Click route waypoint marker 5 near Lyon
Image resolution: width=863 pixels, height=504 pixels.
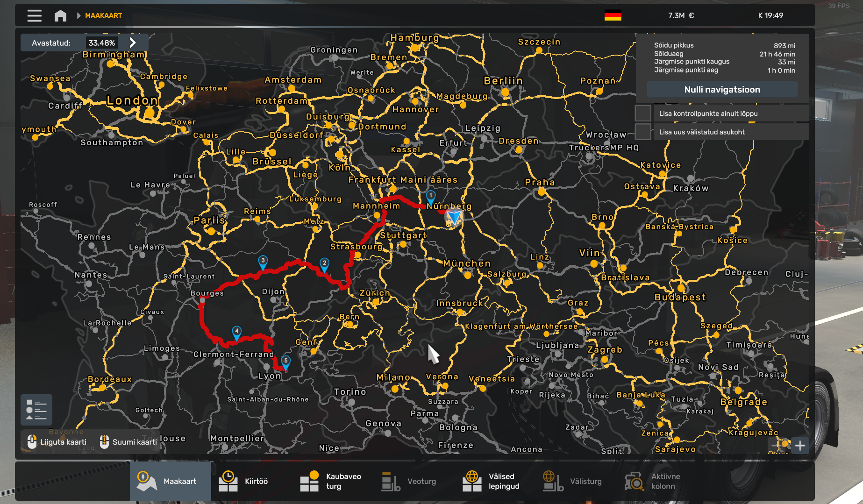tap(285, 362)
